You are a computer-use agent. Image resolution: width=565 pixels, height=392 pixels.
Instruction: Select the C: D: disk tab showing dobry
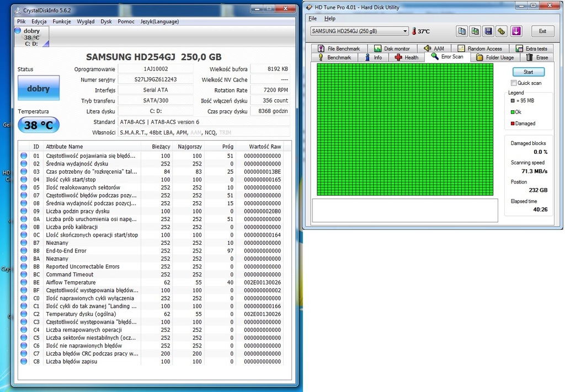(31, 37)
